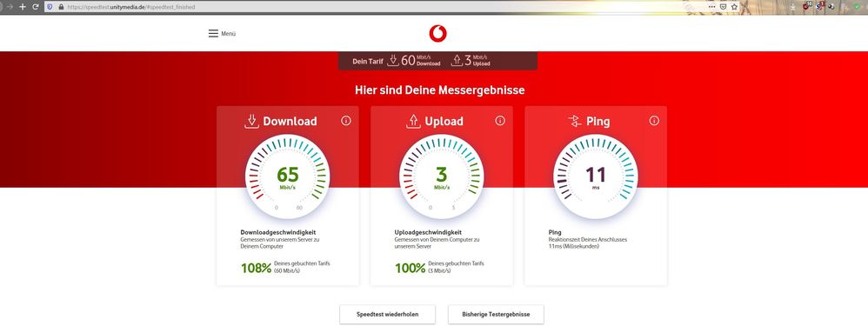
Task: Show info for Upload result
Action: 500,121
